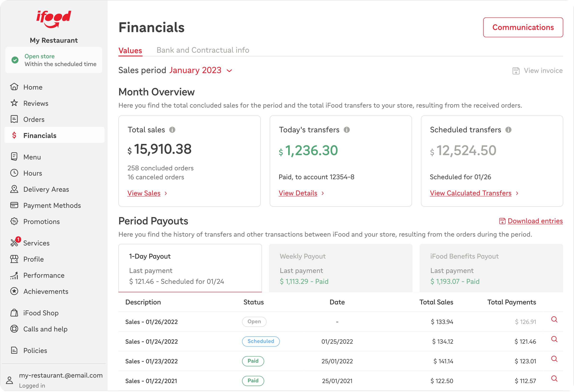This screenshot has height=392, width=574.
Task: Open the Hours clock icon
Action: 14,173
